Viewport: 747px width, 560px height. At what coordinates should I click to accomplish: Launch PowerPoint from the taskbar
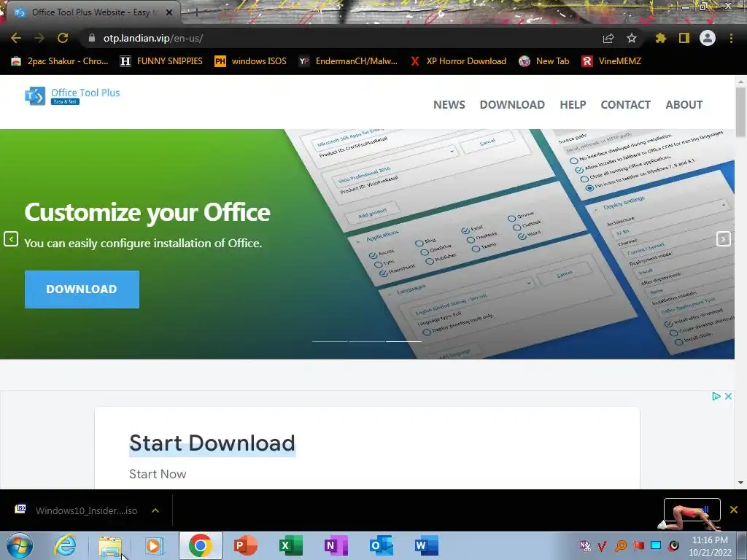click(246, 545)
